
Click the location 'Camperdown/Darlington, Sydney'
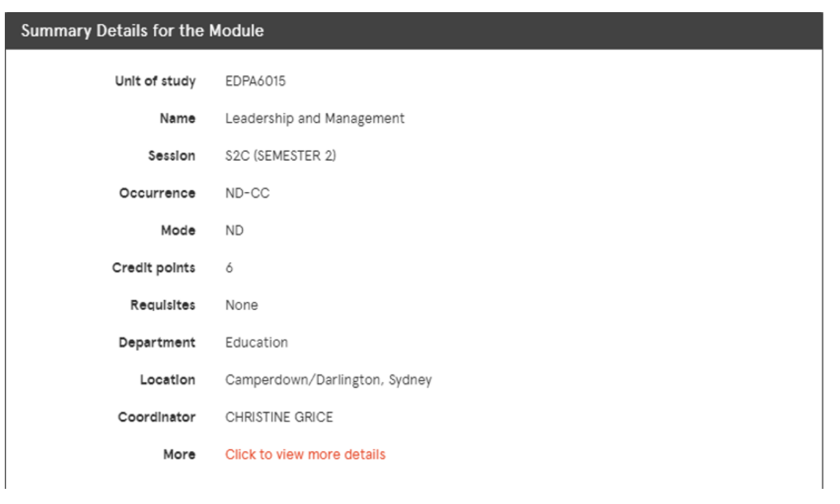(329, 380)
